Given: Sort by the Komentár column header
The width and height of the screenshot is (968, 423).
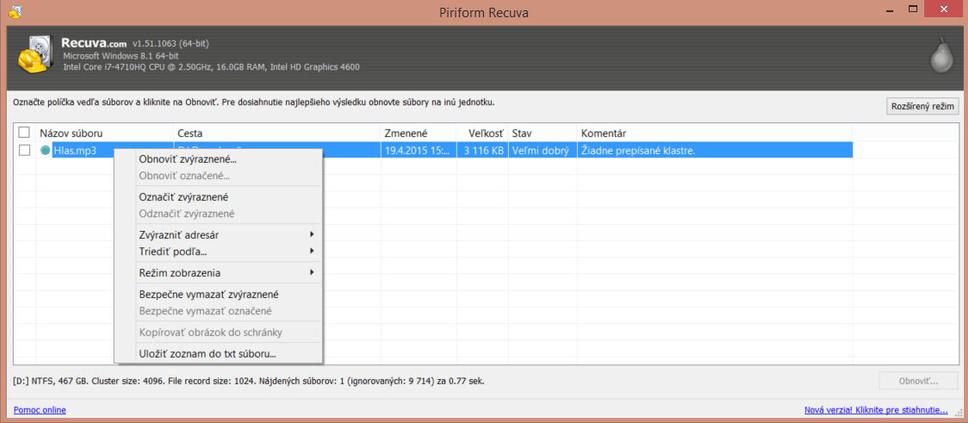Looking at the screenshot, I should [x=714, y=133].
